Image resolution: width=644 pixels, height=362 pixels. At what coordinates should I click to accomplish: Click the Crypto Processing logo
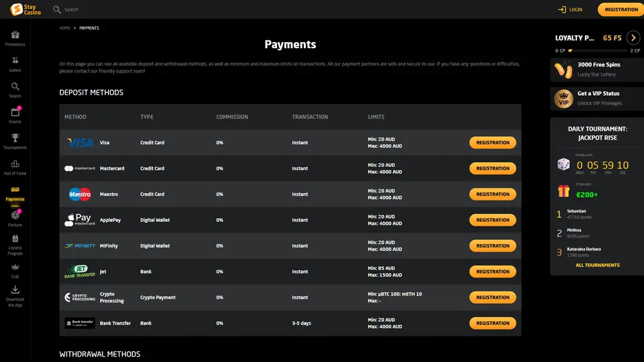coord(80,297)
